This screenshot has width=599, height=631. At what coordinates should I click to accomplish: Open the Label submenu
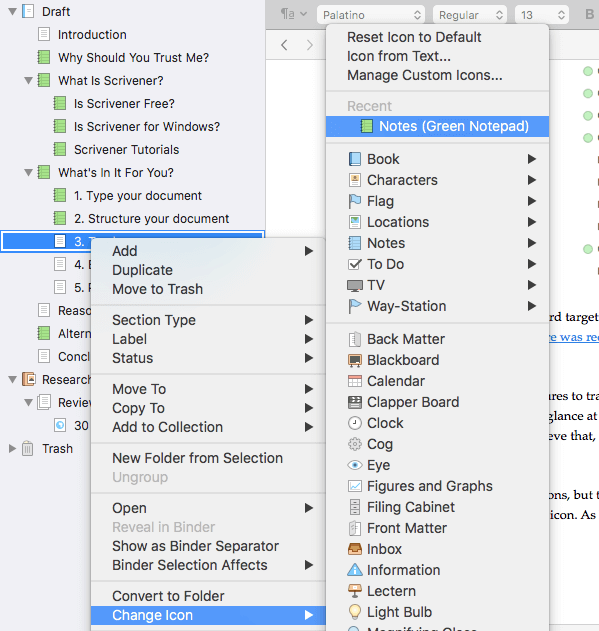point(209,339)
